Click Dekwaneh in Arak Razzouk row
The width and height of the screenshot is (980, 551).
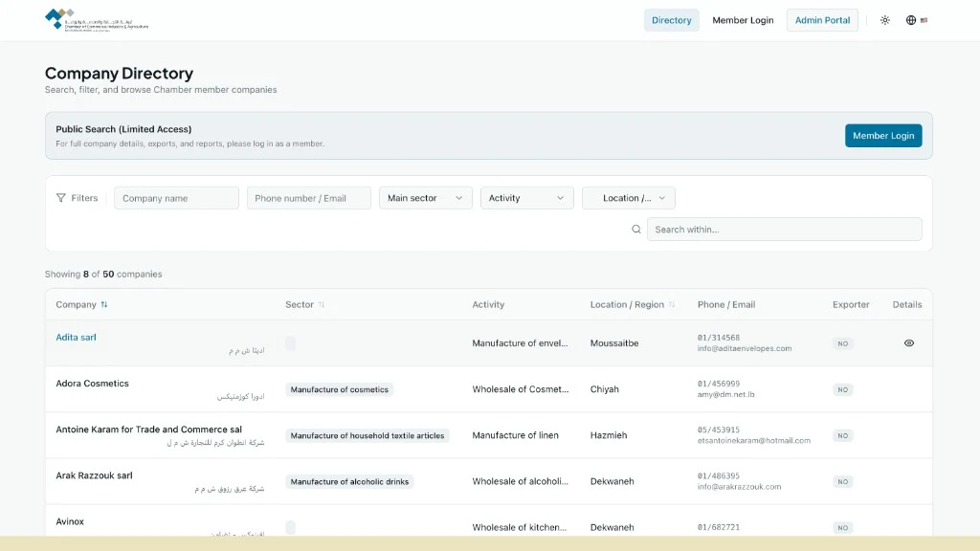[x=612, y=482]
